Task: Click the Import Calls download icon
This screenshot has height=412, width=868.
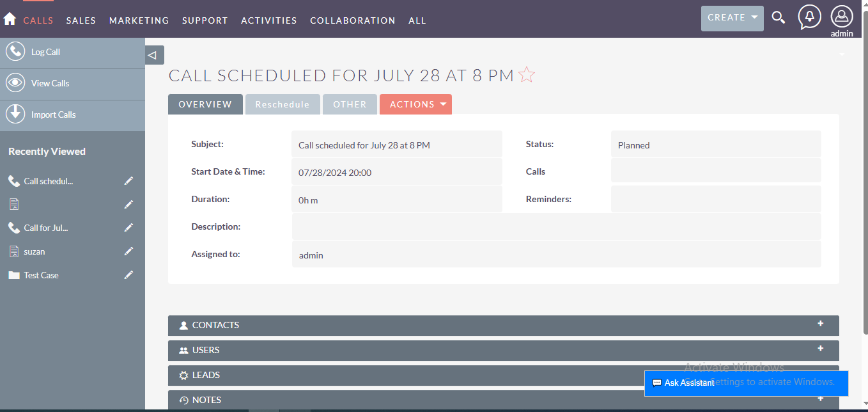Action: point(15,115)
